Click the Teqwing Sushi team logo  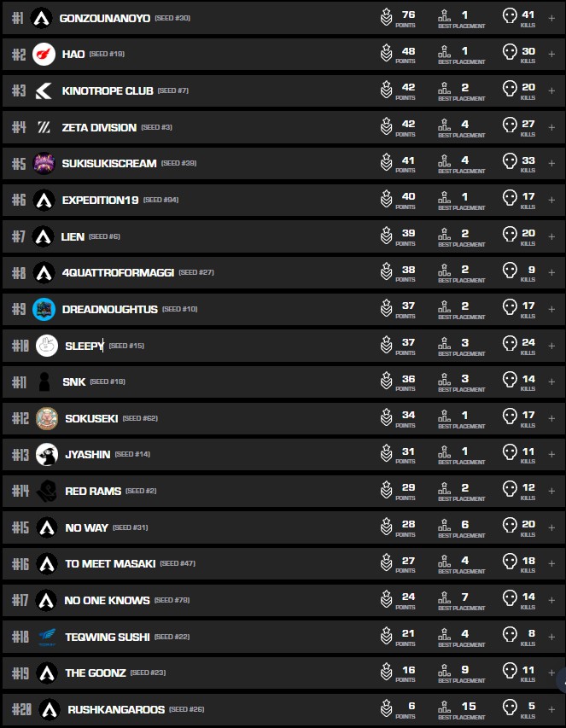point(47,637)
